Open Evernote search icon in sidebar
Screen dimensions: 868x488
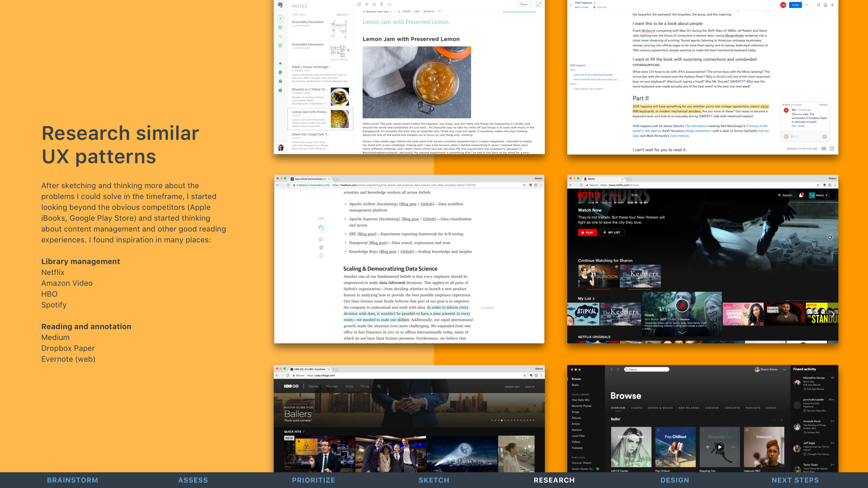[x=280, y=36]
